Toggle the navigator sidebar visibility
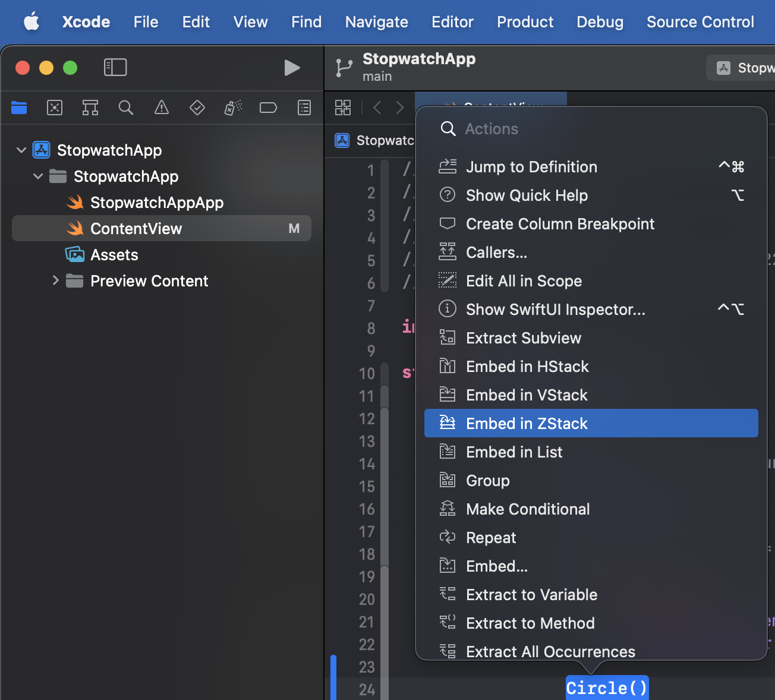This screenshot has width=775, height=700. (x=115, y=68)
